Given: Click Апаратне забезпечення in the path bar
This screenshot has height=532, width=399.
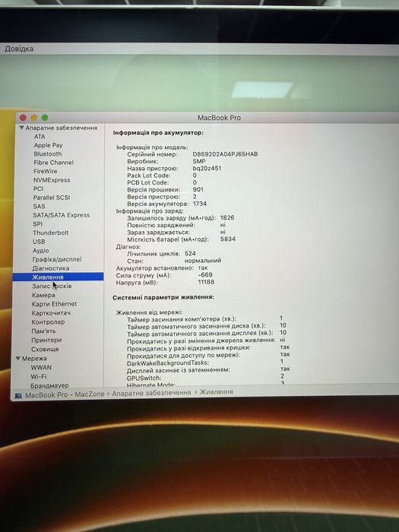Looking at the screenshot, I should pyautogui.click(x=151, y=393).
